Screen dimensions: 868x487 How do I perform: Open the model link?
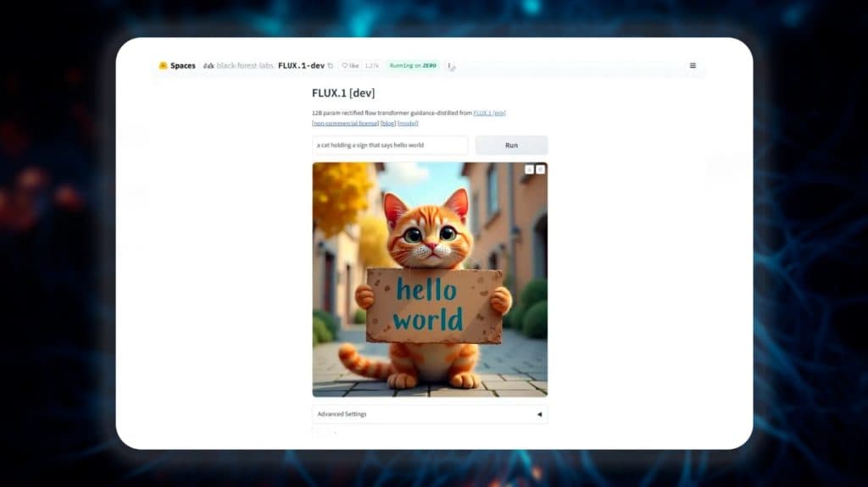pos(408,124)
